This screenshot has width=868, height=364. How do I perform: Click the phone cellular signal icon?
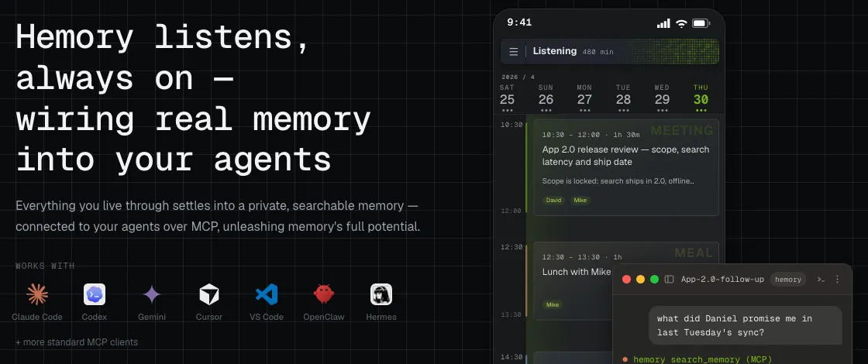[x=663, y=23]
